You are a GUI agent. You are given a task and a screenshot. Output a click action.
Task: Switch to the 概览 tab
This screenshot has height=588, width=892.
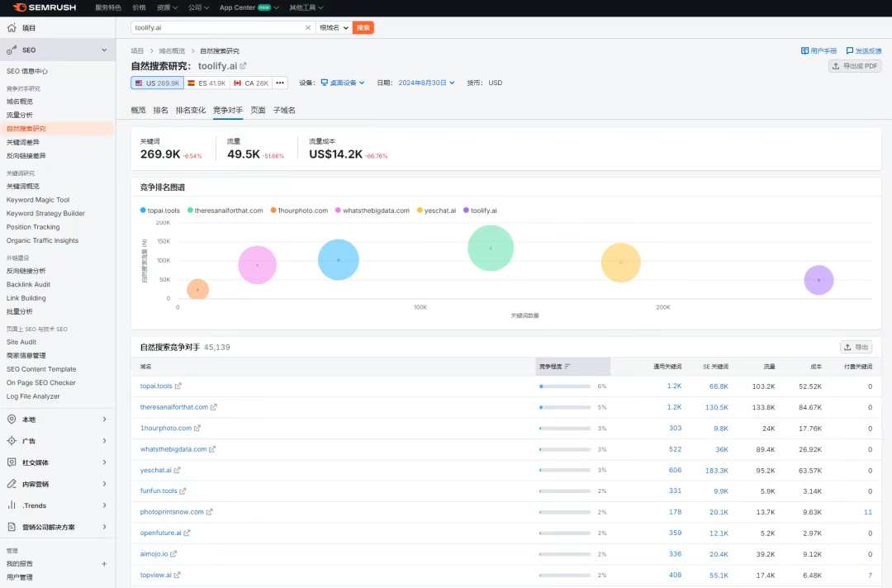tap(138, 111)
